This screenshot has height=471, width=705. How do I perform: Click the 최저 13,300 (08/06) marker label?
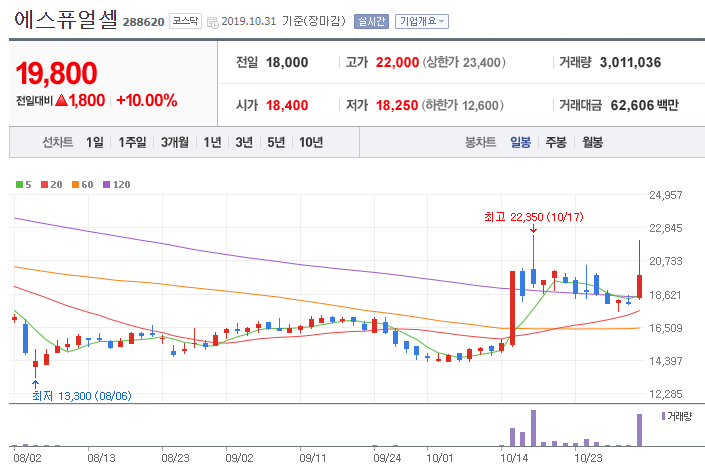click(x=82, y=396)
